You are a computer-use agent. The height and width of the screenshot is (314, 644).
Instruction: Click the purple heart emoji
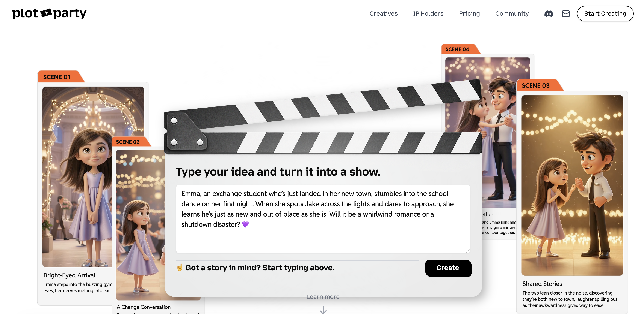[x=245, y=224]
